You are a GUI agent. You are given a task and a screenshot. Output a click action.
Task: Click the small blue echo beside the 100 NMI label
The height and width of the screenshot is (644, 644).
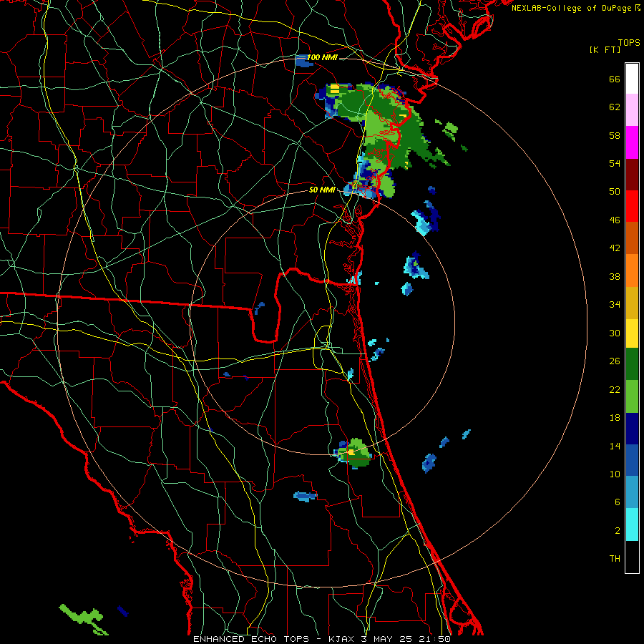(x=303, y=62)
